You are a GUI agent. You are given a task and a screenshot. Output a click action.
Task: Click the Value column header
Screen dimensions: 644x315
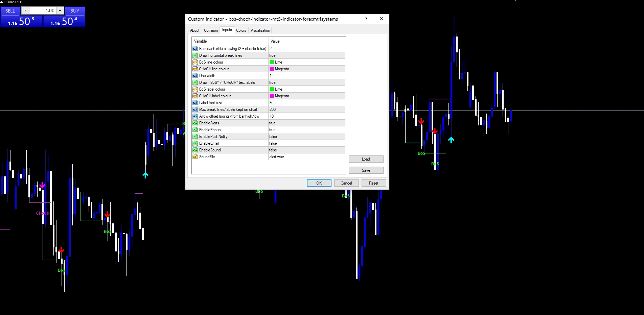tap(307, 41)
